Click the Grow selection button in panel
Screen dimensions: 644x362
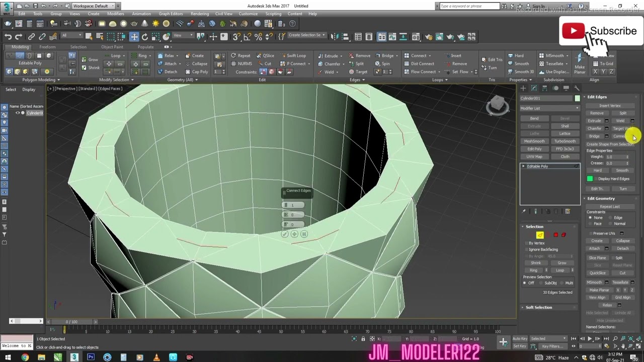pos(562,263)
